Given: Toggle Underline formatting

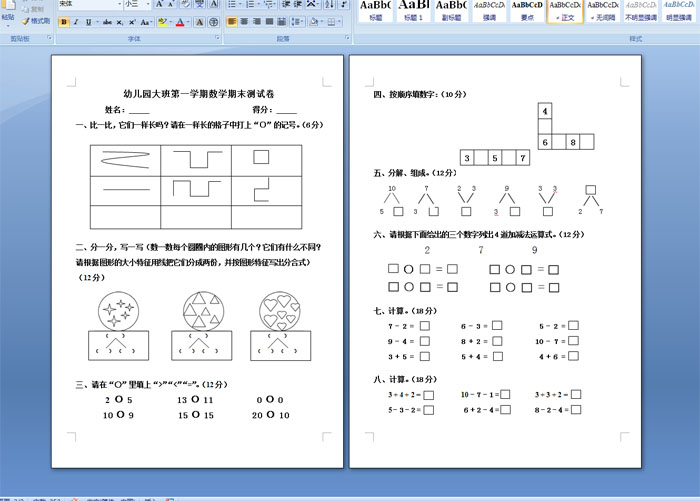Looking at the screenshot, I should point(88,22).
